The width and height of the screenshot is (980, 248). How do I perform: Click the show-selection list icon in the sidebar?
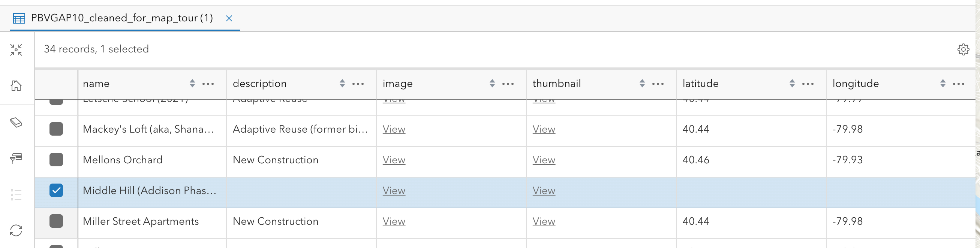tap(16, 194)
